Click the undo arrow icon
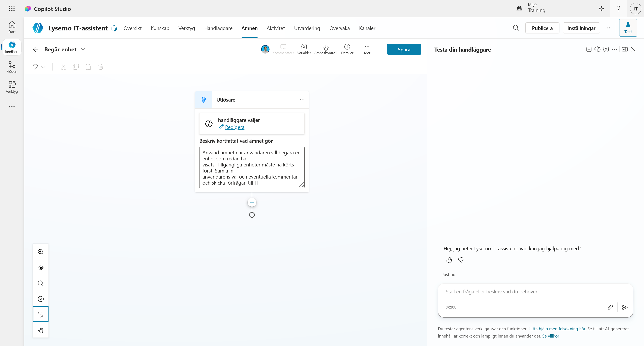 pos(35,66)
